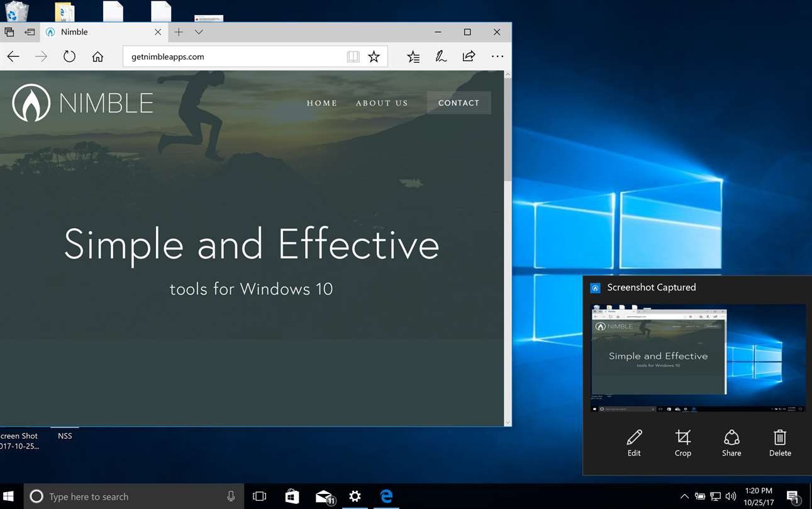
Task: Add page to favorites with star
Action: (x=374, y=57)
